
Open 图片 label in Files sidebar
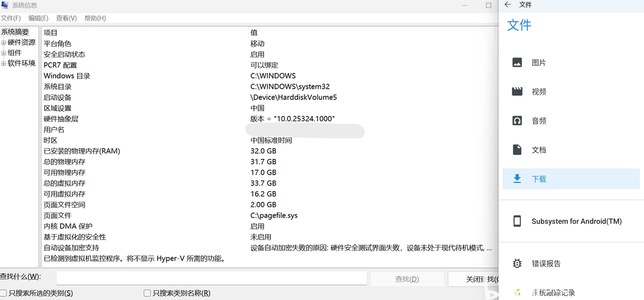tap(539, 63)
